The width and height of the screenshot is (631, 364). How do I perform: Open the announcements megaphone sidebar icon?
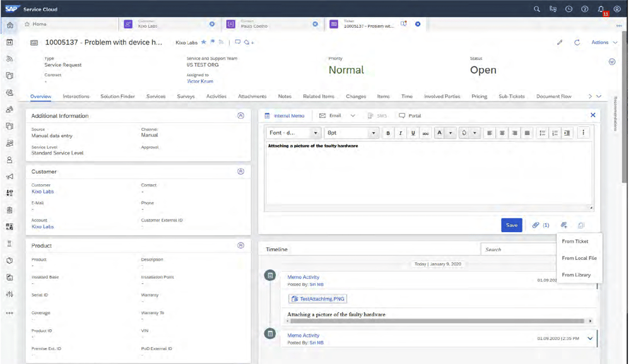click(9, 176)
